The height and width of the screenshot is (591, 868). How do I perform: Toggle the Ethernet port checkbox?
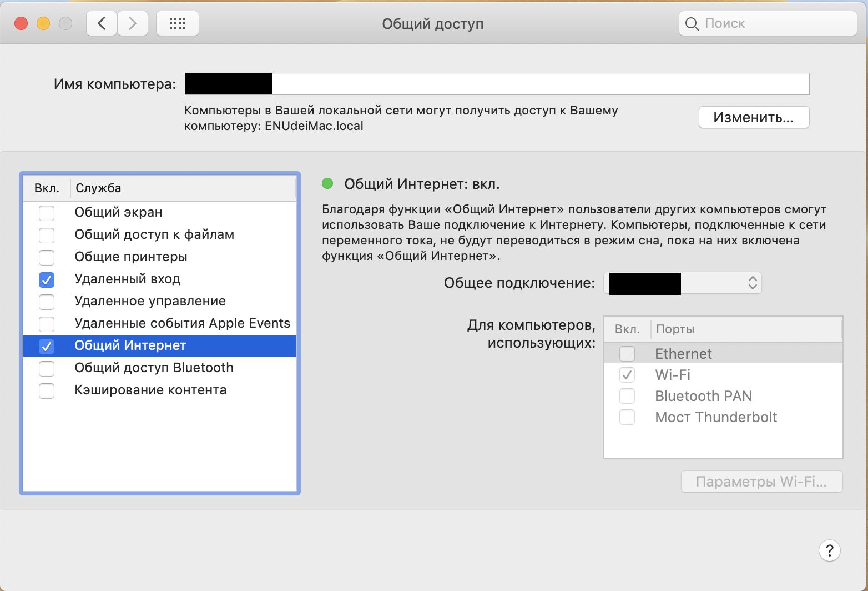(x=627, y=354)
